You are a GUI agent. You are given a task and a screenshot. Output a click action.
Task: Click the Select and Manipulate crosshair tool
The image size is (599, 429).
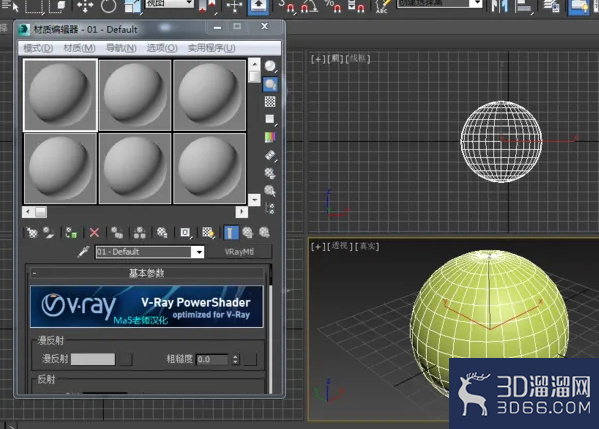[234, 6]
